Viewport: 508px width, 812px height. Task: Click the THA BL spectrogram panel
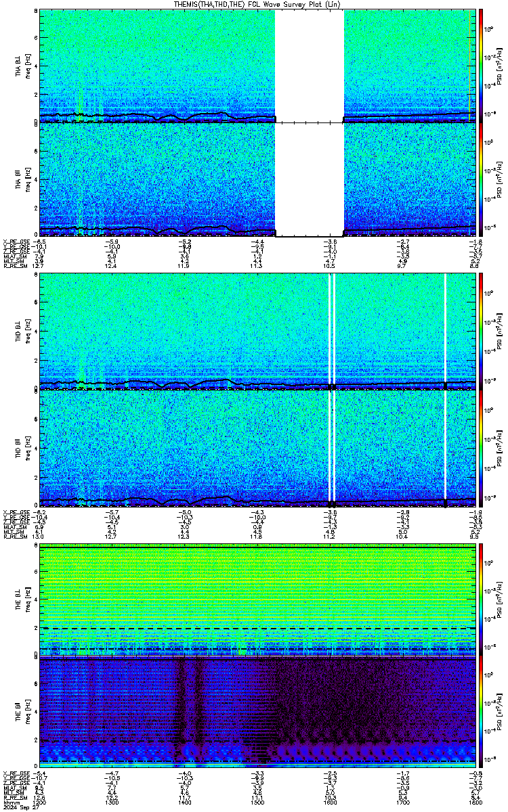coord(257,66)
